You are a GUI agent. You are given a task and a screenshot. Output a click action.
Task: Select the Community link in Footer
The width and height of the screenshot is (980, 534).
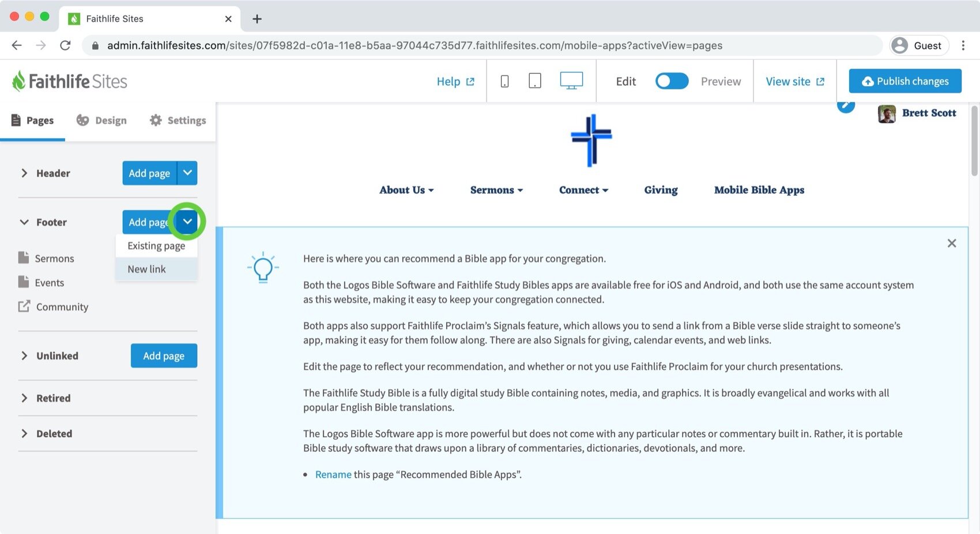click(x=53, y=306)
